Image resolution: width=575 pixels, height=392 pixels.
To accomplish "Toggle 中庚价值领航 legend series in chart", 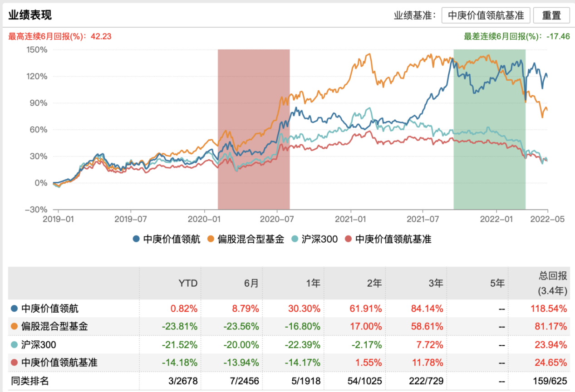I will [x=167, y=239].
